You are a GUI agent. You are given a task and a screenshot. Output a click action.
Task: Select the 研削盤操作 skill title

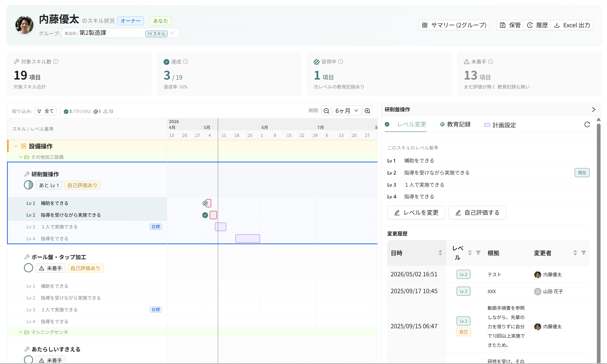[x=45, y=174]
